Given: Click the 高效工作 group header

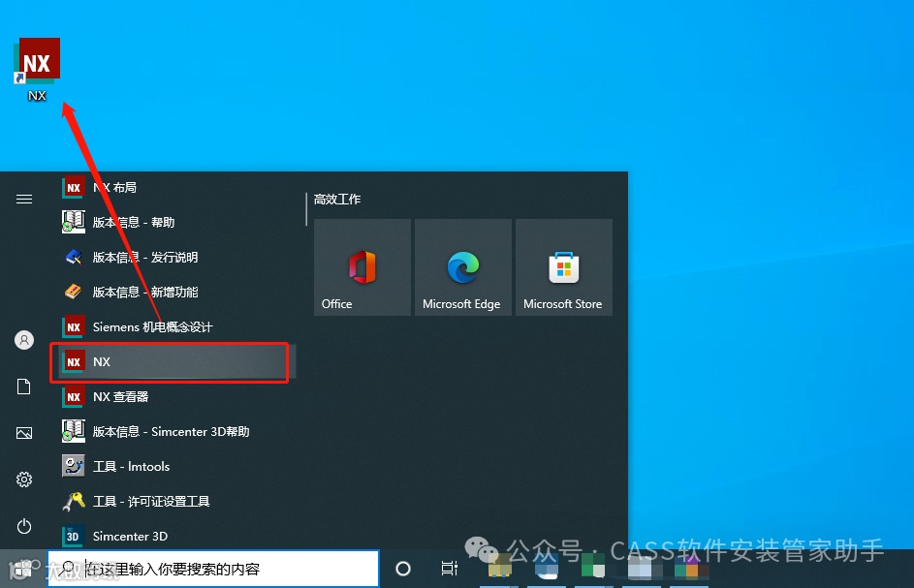Looking at the screenshot, I should [x=337, y=200].
